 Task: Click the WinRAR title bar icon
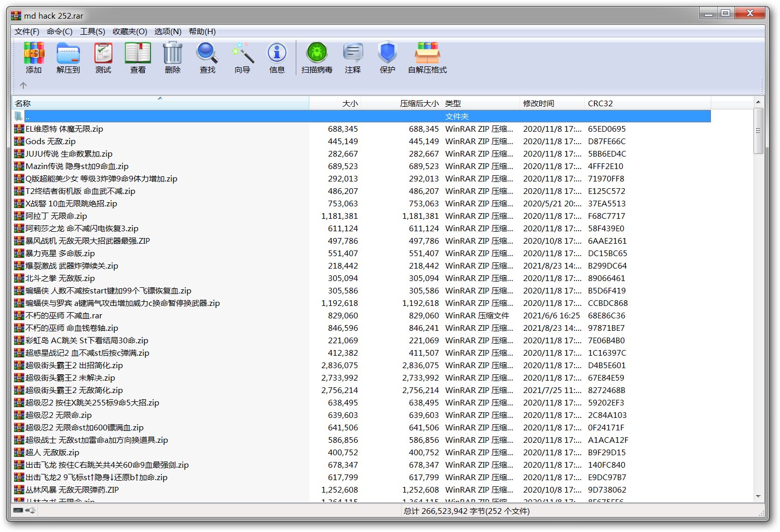pos(16,15)
